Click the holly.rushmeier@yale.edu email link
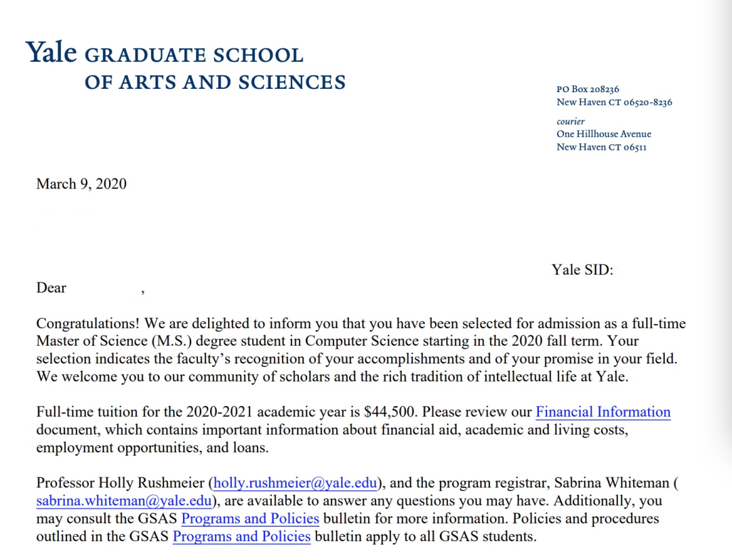This screenshot has height=560, width=732. 296,483
